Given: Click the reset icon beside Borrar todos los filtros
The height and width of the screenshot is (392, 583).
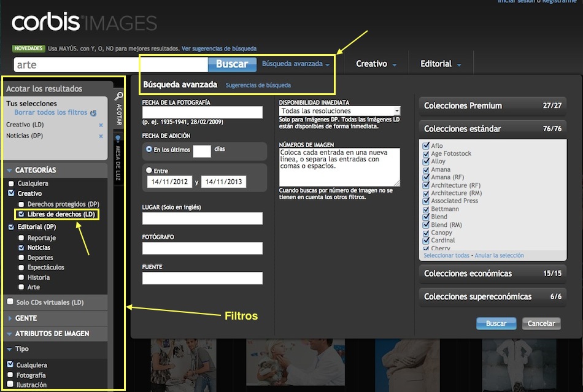Looking at the screenshot, I should (x=93, y=112).
